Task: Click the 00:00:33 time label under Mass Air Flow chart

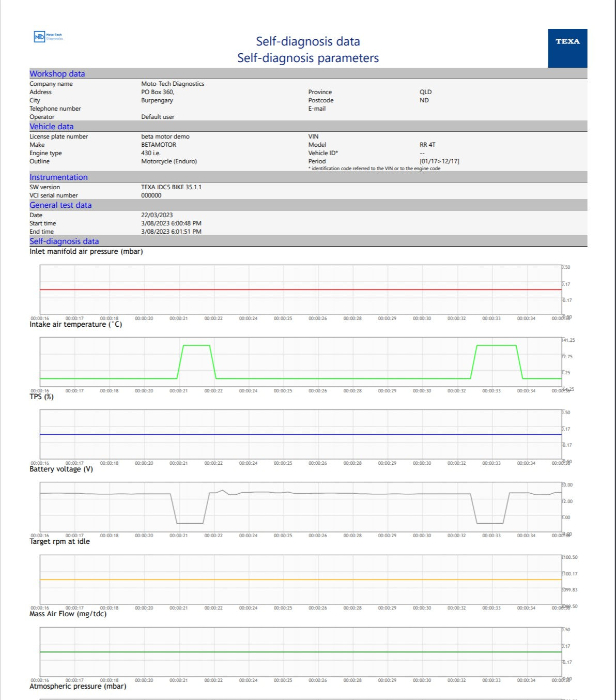Action: 491,680
